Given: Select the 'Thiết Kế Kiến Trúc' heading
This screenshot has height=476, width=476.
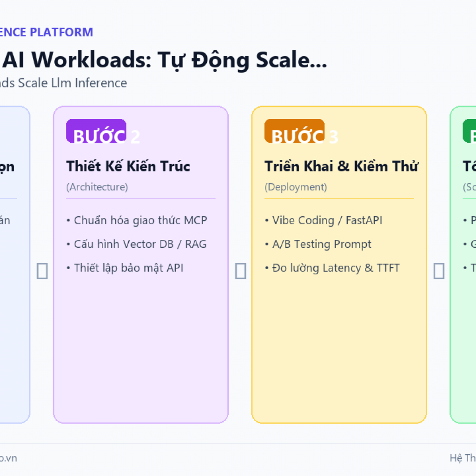Looking at the screenshot, I should (x=128, y=166).
